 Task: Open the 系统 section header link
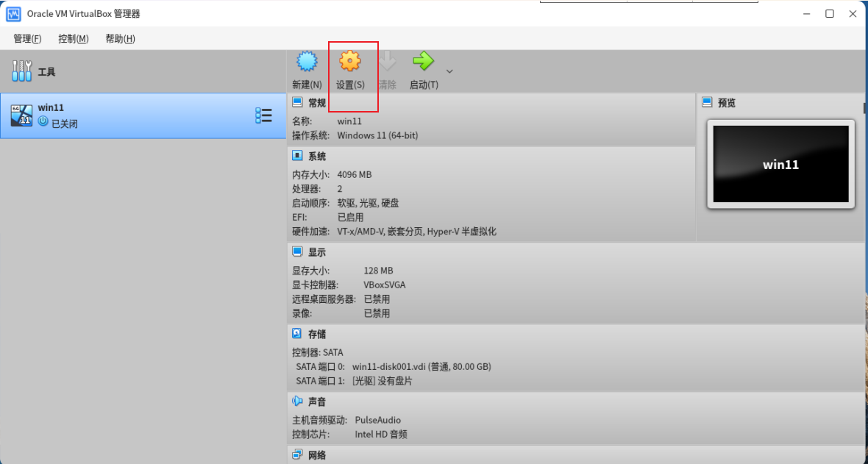point(317,157)
